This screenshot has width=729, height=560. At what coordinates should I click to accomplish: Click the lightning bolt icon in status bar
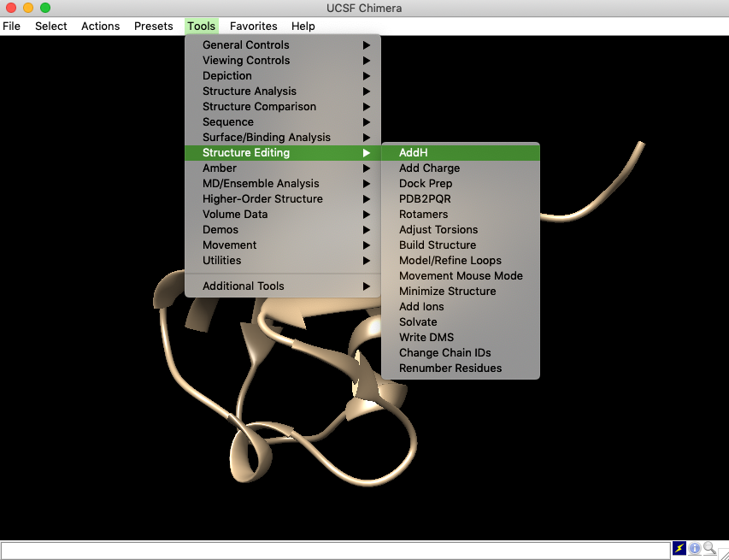tap(679, 549)
